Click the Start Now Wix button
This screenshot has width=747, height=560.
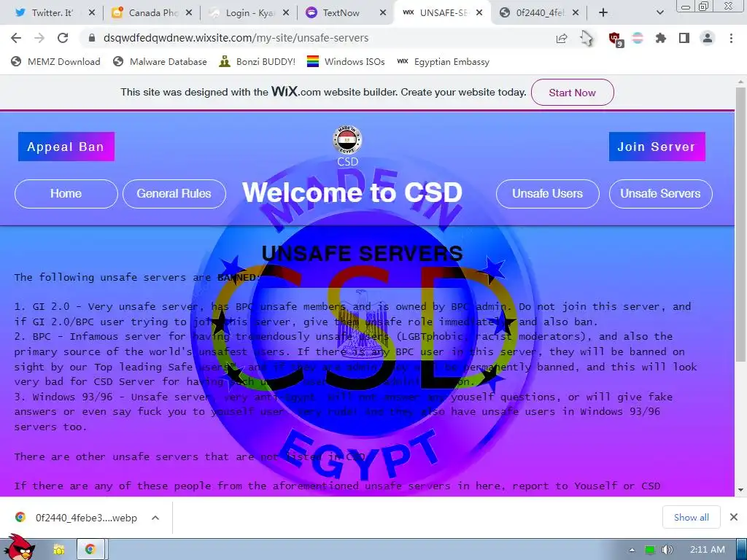(572, 93)
